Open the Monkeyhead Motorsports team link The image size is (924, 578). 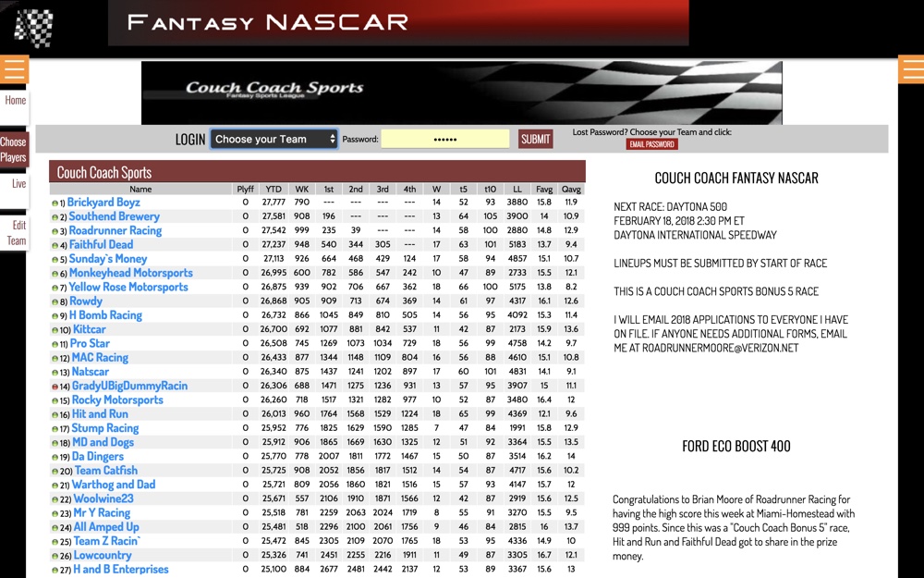pos(131,273)
